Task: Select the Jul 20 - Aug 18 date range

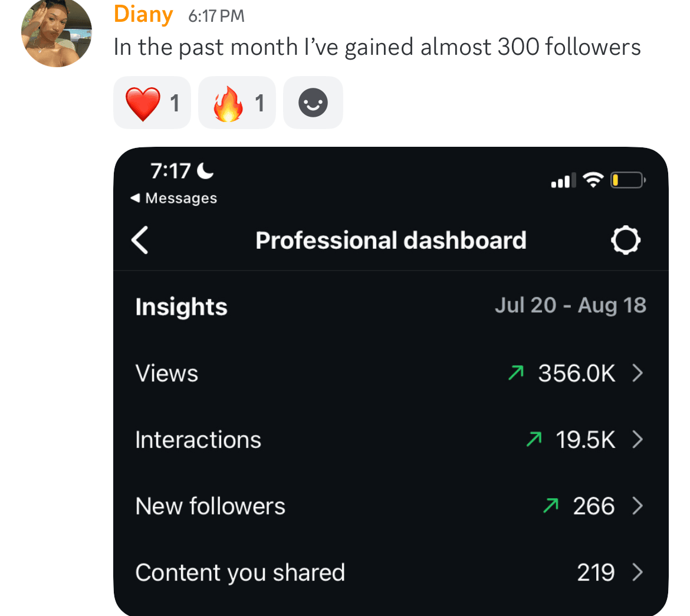Action: [x=570, y=305]
